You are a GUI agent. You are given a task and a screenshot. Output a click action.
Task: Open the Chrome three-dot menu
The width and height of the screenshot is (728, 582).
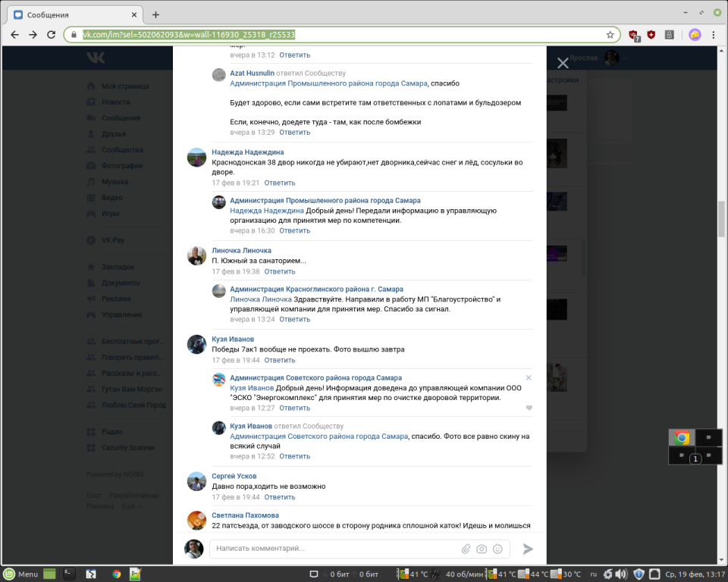tap(715, 35)
